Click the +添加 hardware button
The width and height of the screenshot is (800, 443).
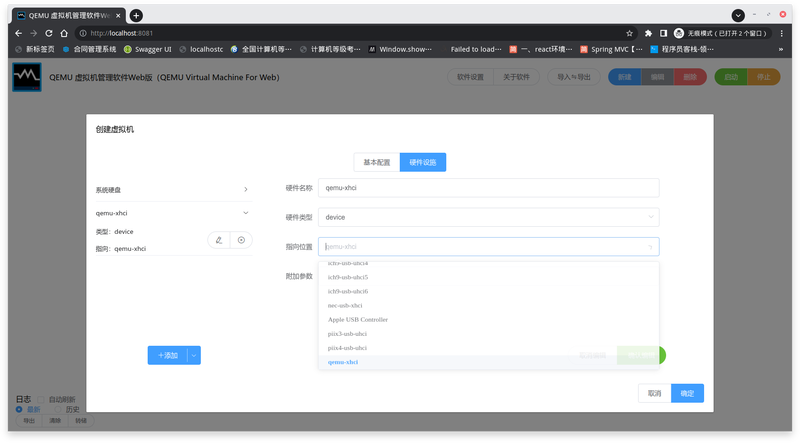[168, 355]
